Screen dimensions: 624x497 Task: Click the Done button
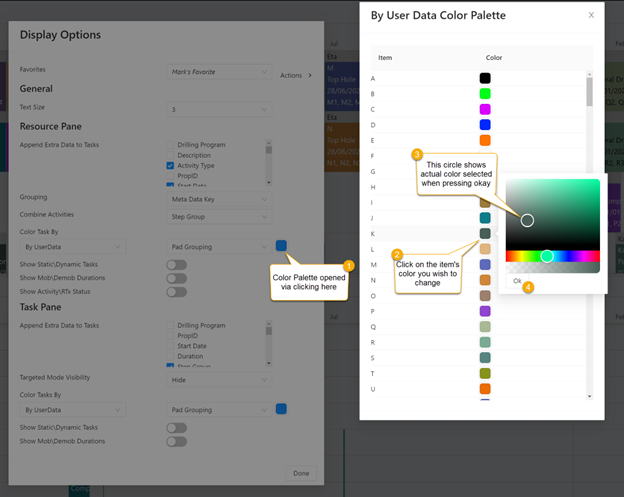point(301,473)
